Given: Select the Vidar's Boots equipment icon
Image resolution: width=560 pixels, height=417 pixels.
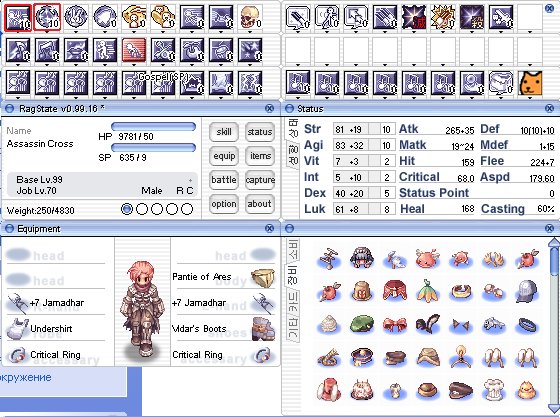Looking at the screenshot, I should [263, 328].
